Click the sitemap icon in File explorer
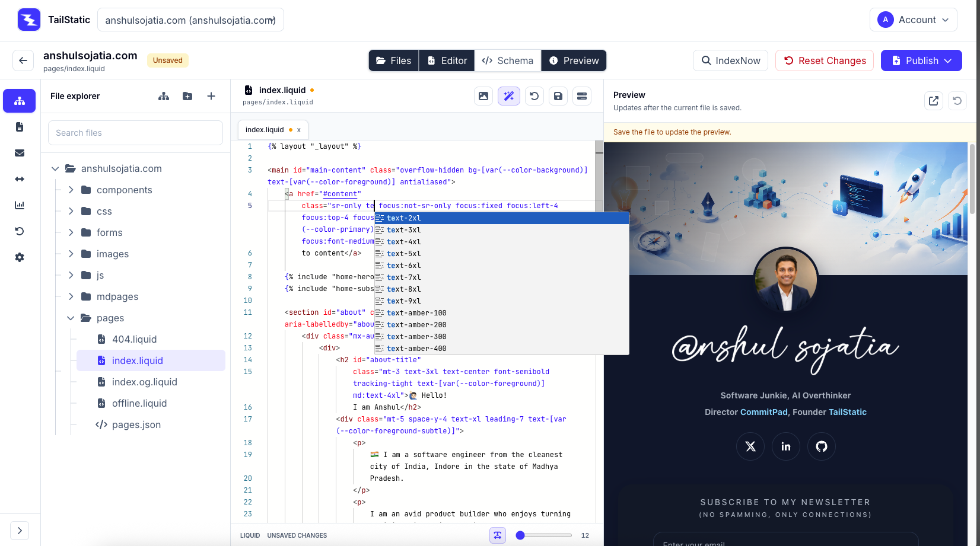Viewport: 980px width, 546px height. (x=164, y=96)
